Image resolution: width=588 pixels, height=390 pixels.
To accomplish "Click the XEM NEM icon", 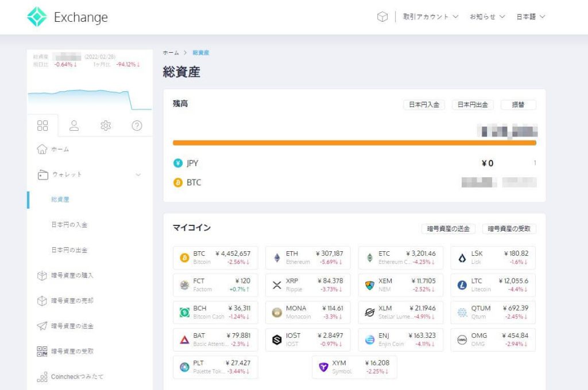I will point(370,285).
